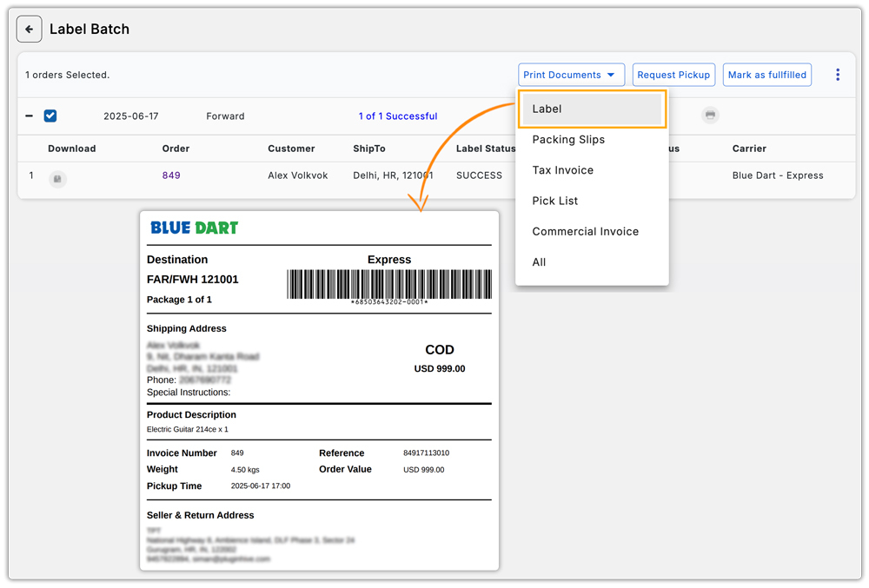Click the barcode on the label preview

click(x=389, y=284)
